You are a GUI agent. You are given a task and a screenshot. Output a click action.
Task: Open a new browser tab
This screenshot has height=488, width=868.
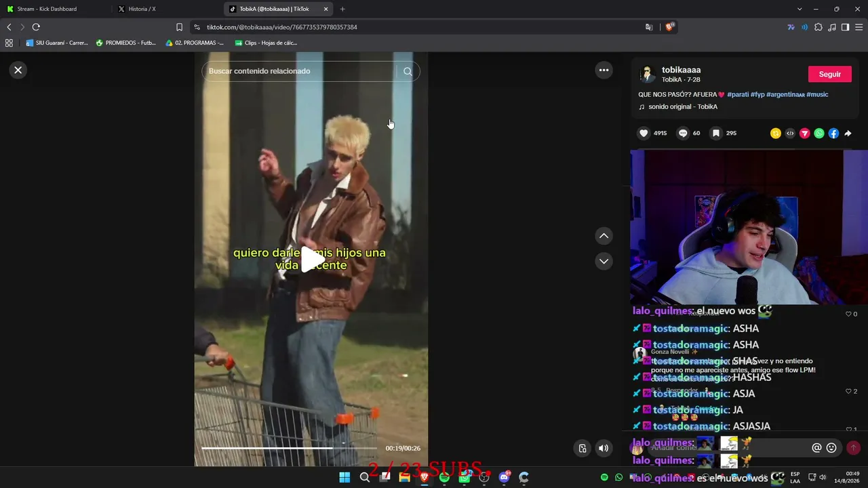342,9
